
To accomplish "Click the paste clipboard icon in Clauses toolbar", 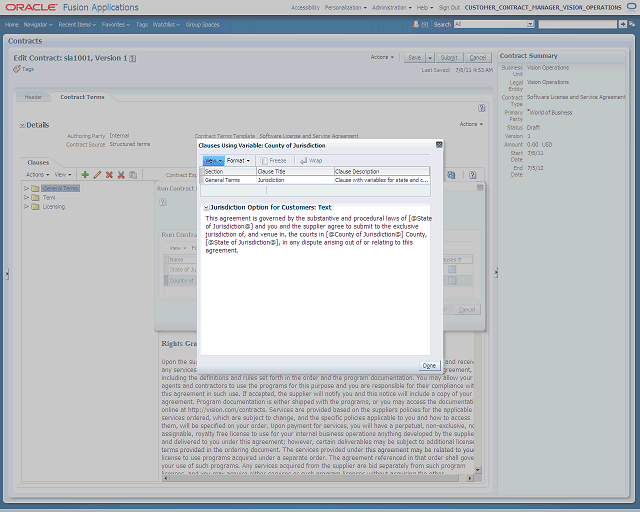I will coord(133,175).
